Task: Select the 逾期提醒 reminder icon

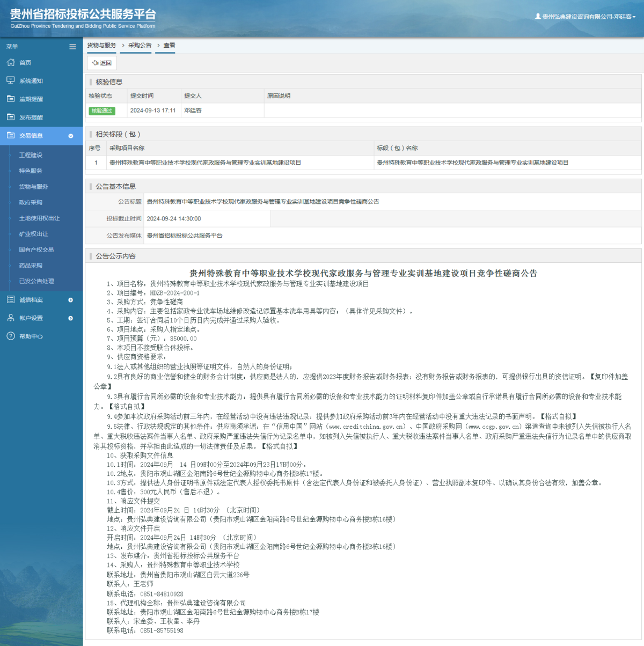Action: point(11,99)
